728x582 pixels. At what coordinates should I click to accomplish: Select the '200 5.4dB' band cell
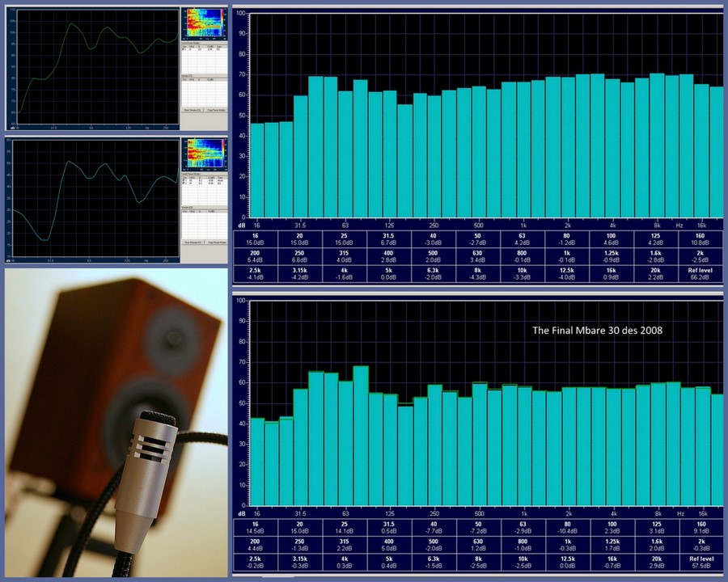tap(255, 257)
